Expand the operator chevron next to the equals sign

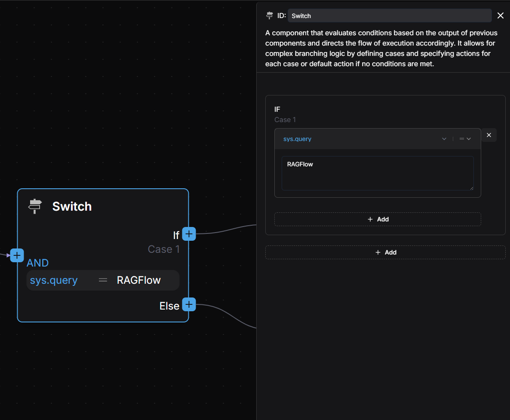469,138
